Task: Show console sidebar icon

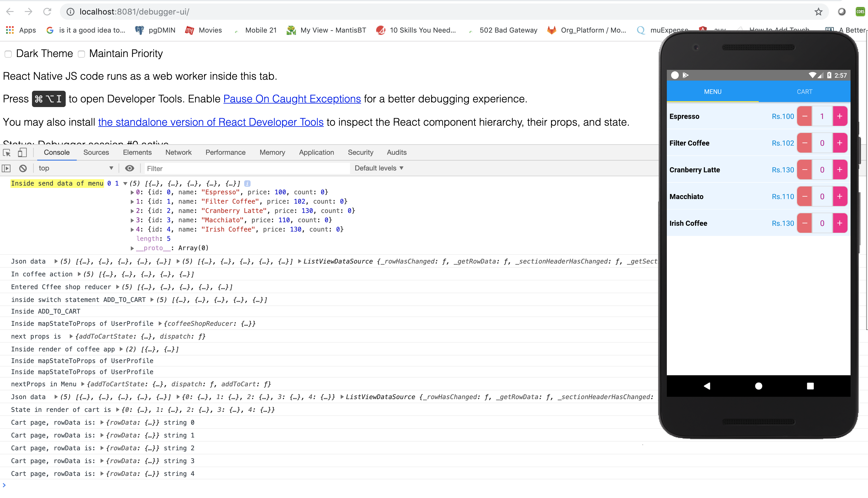Action: [6, 168]
